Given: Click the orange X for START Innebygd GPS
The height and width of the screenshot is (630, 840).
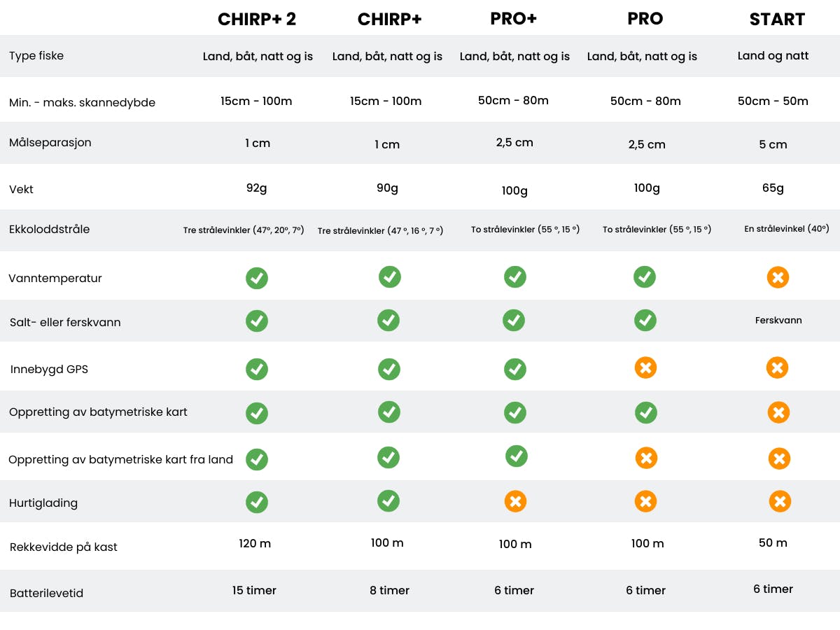Looking at the screenshot, I should [x=777, y=367].
